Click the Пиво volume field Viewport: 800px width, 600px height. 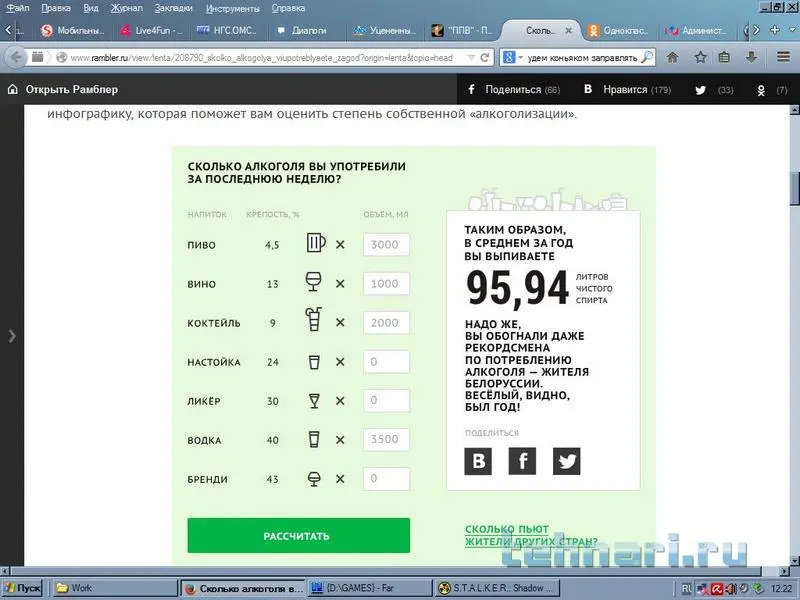(386, 244)
